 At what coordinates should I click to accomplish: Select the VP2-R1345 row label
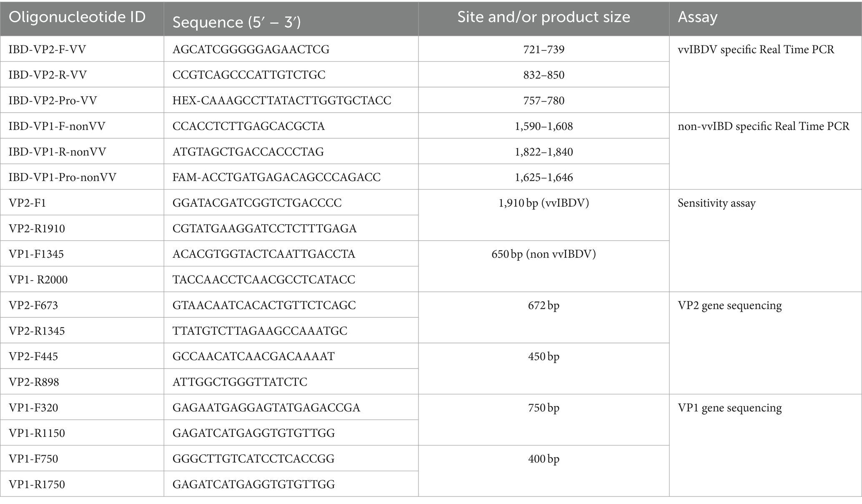(37, 331)
